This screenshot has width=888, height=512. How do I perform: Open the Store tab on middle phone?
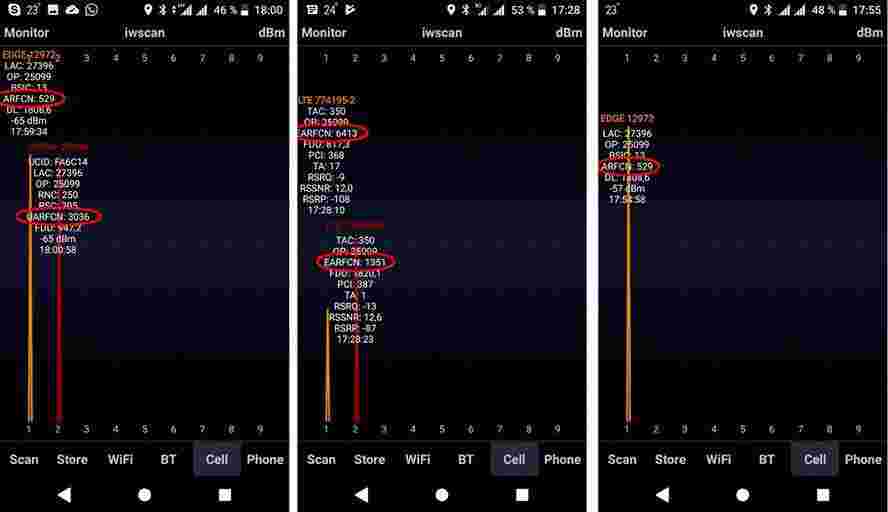pyautogui.click(x=369, y=460)
